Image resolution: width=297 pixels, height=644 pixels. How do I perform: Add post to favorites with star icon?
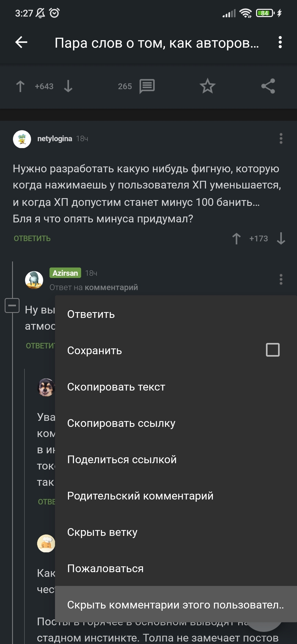coord(207,86)
